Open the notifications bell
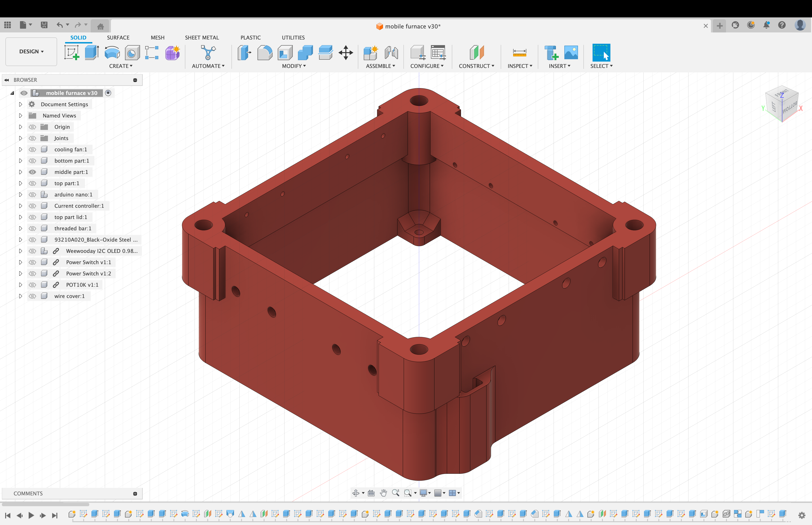812x525 pixels. click(766, 25)
